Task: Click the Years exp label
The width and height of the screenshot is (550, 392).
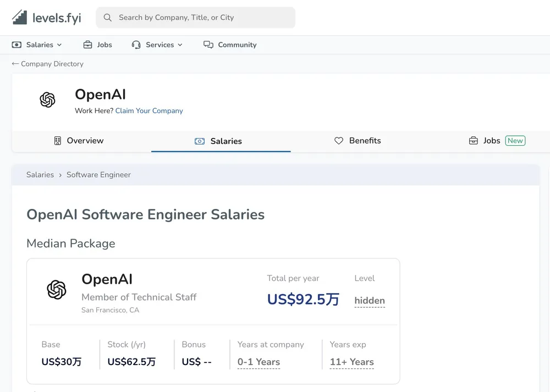Action: [348, 345]
